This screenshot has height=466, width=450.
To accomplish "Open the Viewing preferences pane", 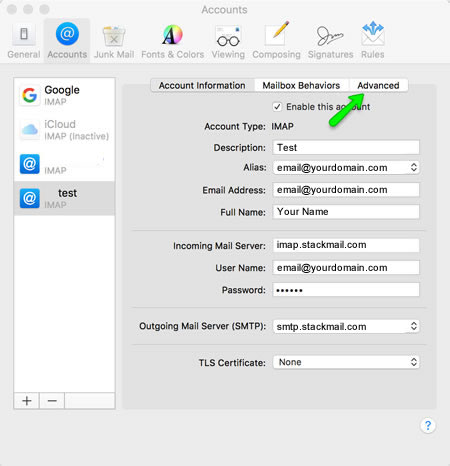I will 228,41.
